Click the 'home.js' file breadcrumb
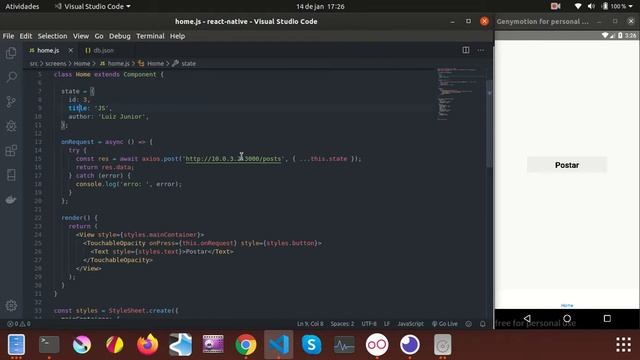Viewport: 640px width, 360px height. 115,64
